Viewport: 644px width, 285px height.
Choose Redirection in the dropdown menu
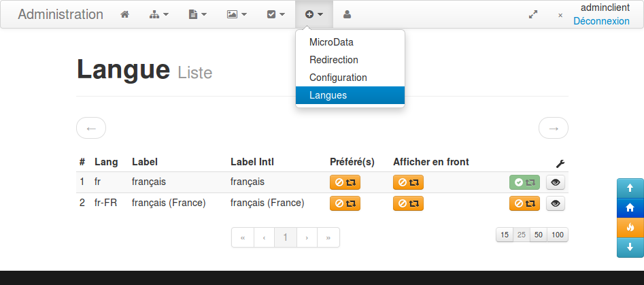coord(333,60)
